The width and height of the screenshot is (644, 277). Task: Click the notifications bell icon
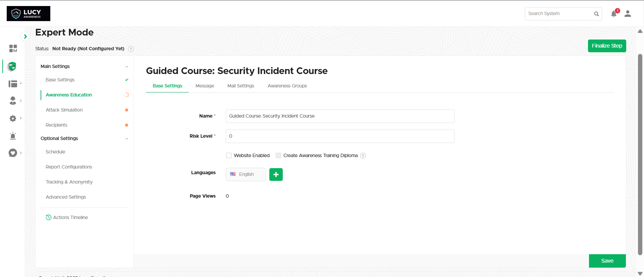pos(613,14)
